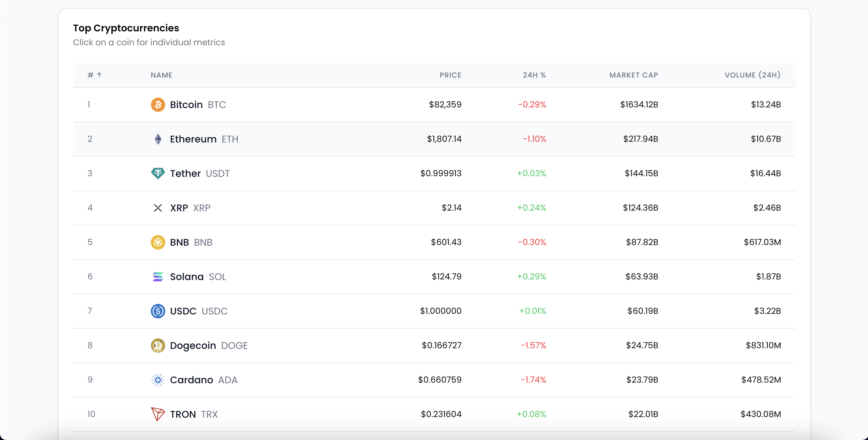
Task: Sort table by VOLUME (24H) header
Action: (x=752, y=75)
